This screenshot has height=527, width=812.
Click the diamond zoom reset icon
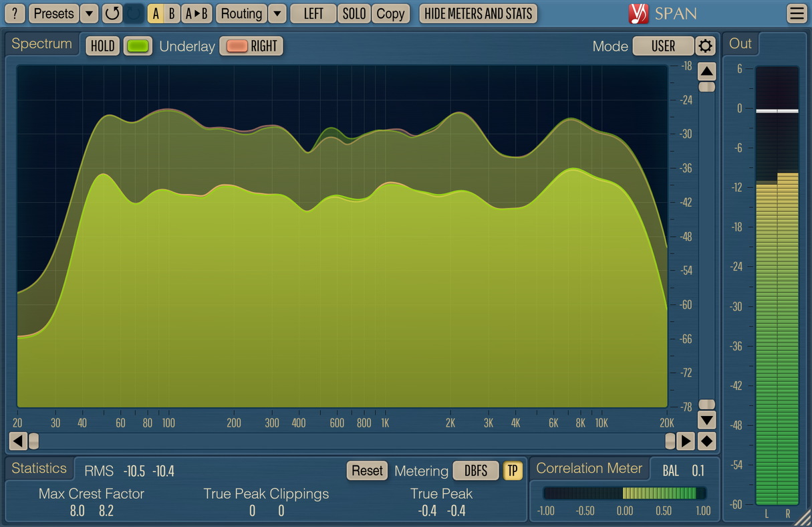tap(706, 441)
